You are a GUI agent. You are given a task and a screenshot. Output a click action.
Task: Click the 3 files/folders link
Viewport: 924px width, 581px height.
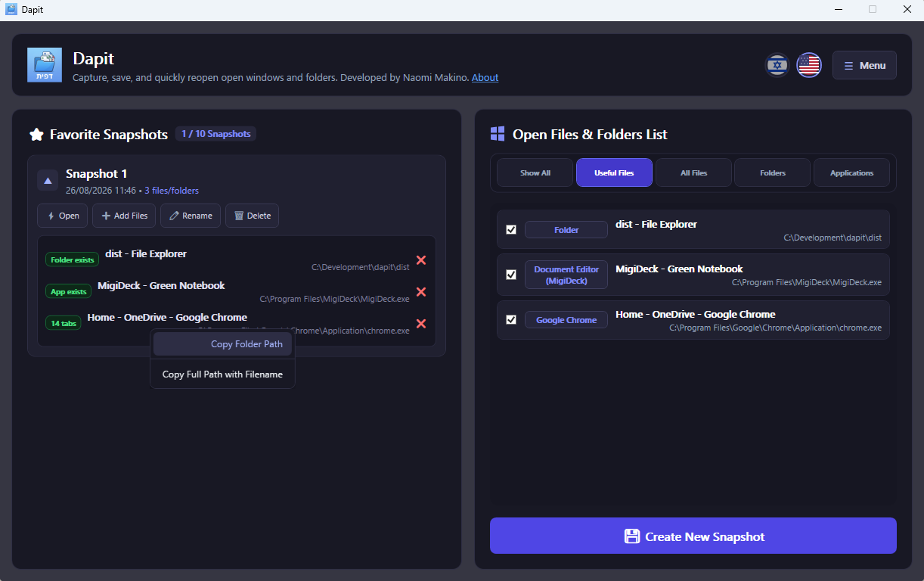tap(172, 191)
